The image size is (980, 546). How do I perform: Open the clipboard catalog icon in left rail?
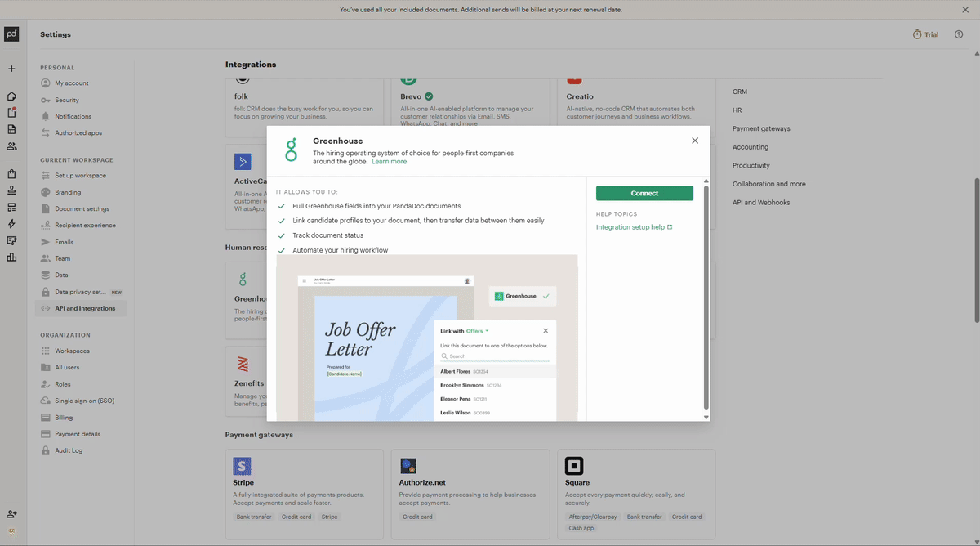point(11,174)
